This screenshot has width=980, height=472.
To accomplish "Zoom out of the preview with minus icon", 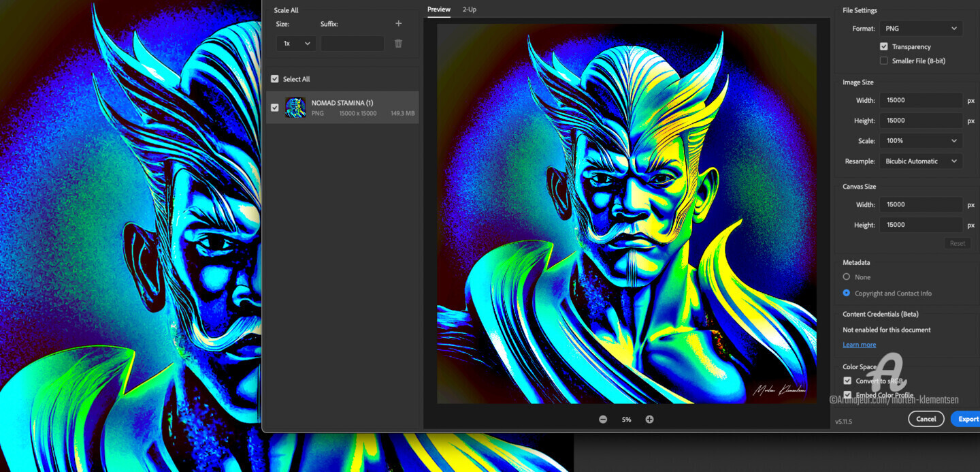I will tap(603, 420).
